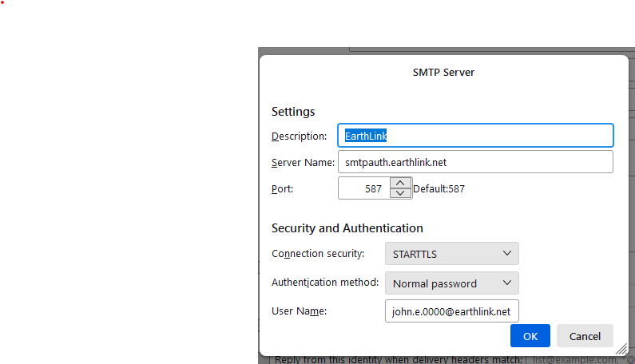Screen dimensions: 635x364
Task: Click the Description field containing EarthLink
Action: (x=475, y=136)
